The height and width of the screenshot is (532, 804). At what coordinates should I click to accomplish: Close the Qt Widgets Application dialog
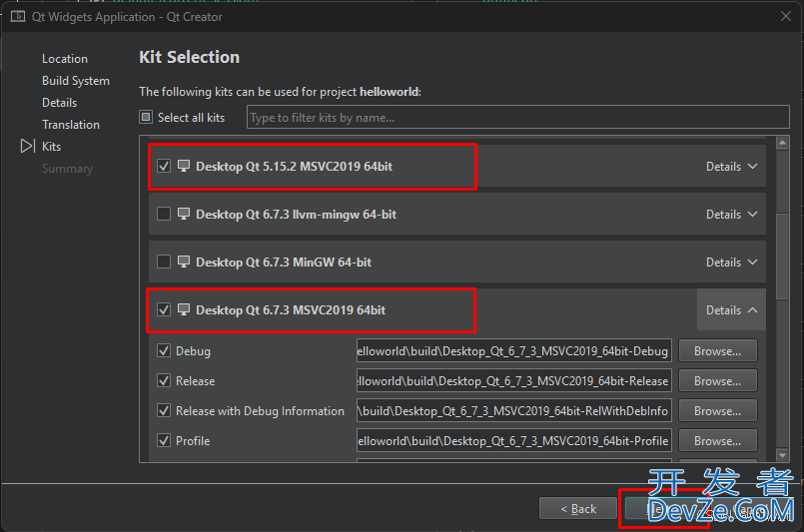(786, 16)
